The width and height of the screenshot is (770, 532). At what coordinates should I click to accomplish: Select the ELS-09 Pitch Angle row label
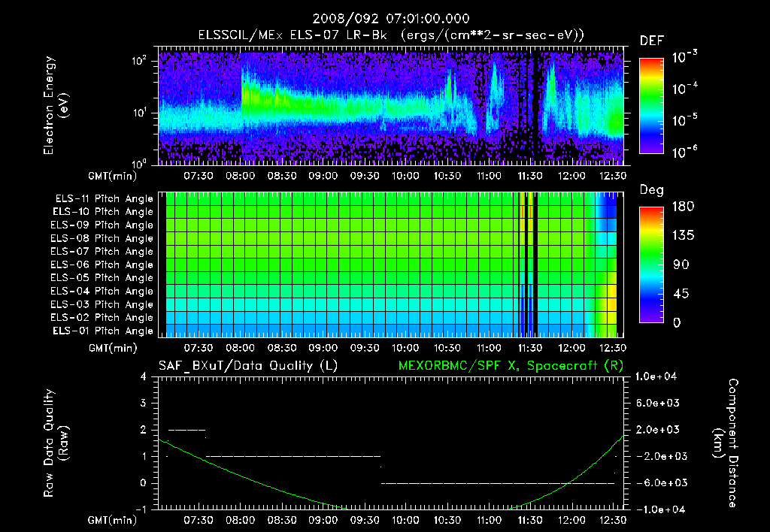(x=102, y=225)
